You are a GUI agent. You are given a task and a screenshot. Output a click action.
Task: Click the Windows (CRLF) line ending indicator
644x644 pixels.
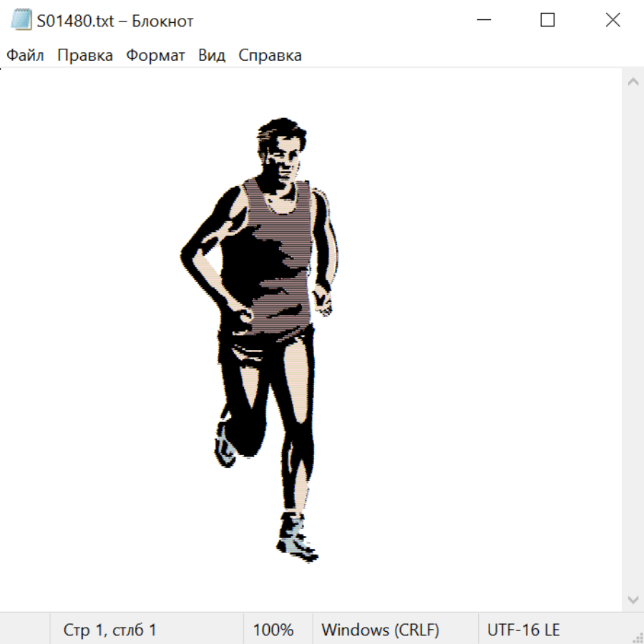[x=380, y=630]
